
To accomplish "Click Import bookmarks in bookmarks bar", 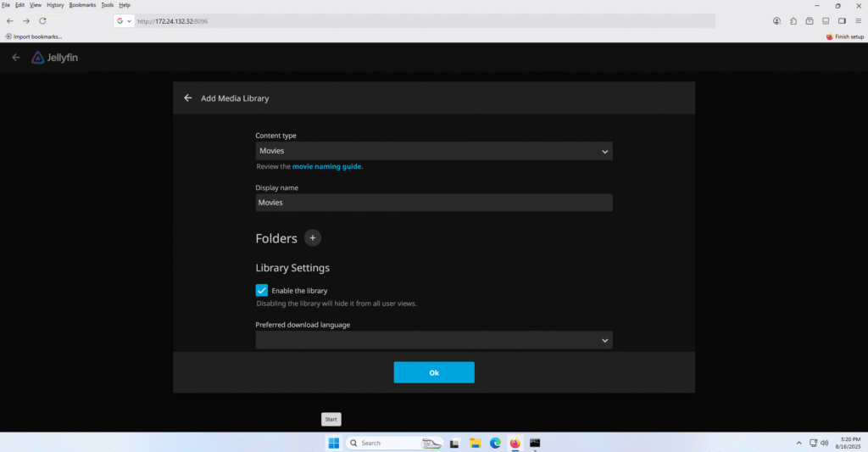I will (x=33, y=36).
